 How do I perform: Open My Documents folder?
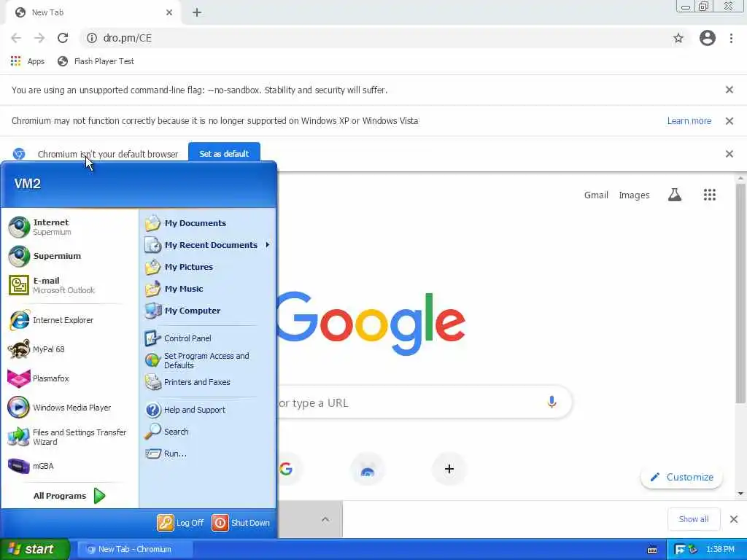click(207, 223)
